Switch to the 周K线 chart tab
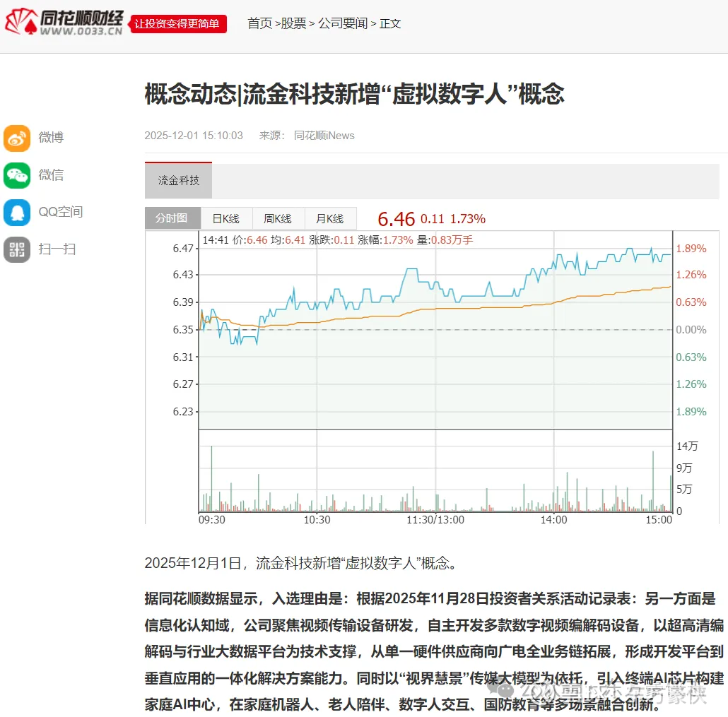 click(278, 218)
